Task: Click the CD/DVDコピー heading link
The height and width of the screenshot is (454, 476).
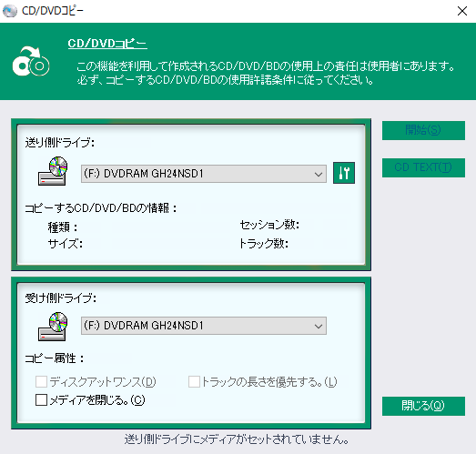Action: 107,44
